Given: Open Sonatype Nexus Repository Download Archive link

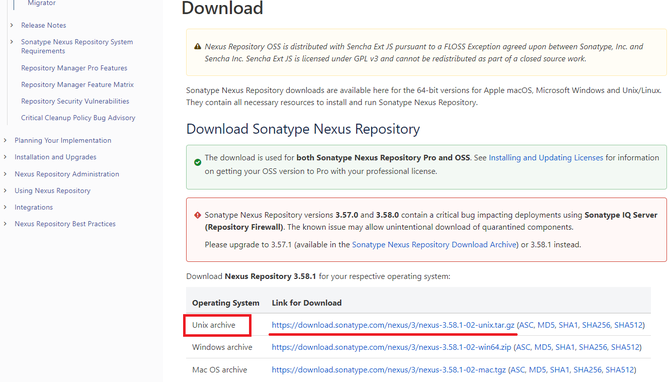Looking at the screenshot, I should click(434, 245).
